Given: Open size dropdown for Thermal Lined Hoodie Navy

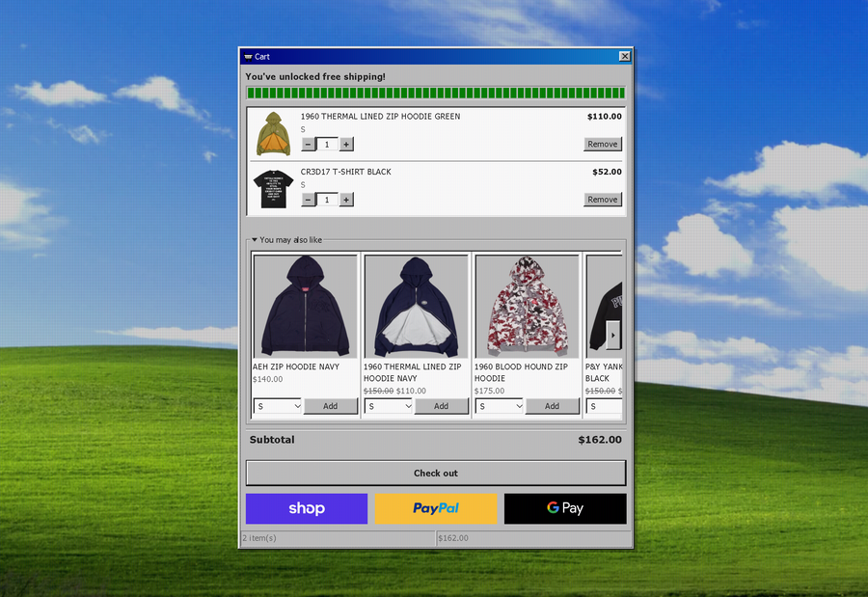Looking at the screenshot, I should [x=389, y=406].
